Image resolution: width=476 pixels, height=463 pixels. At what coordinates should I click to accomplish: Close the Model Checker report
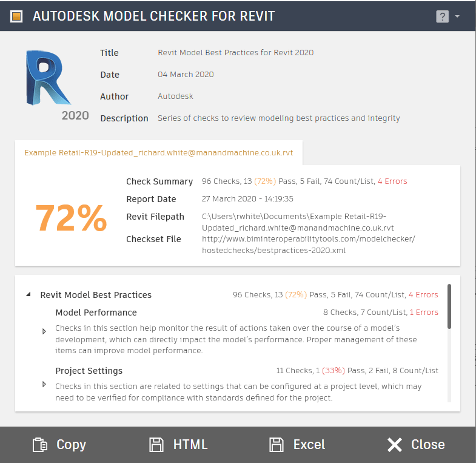416,445
